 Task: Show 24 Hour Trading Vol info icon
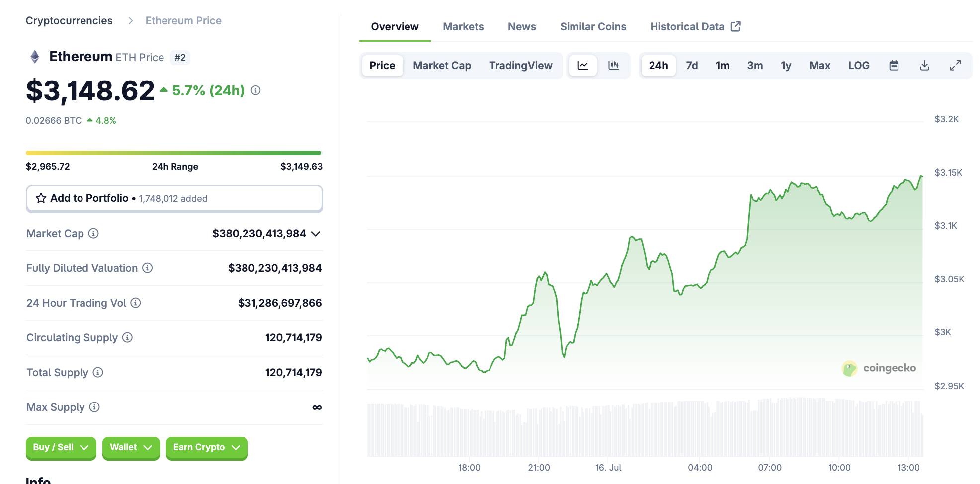pos(136,303)
